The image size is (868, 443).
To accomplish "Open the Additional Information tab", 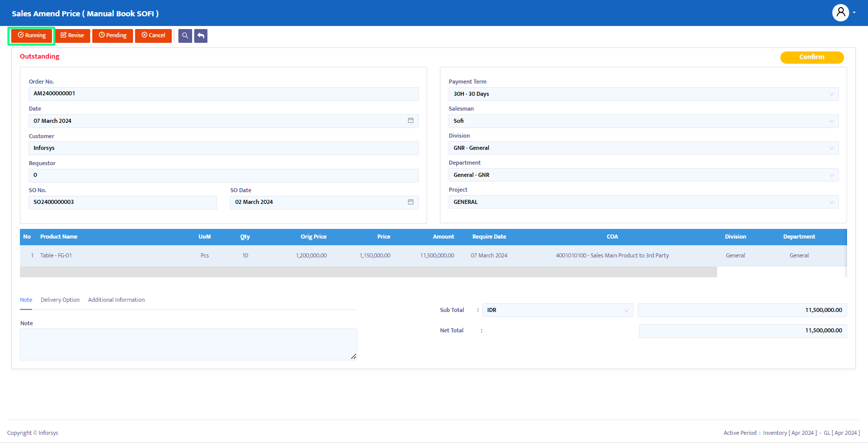I will coord(116,300).
